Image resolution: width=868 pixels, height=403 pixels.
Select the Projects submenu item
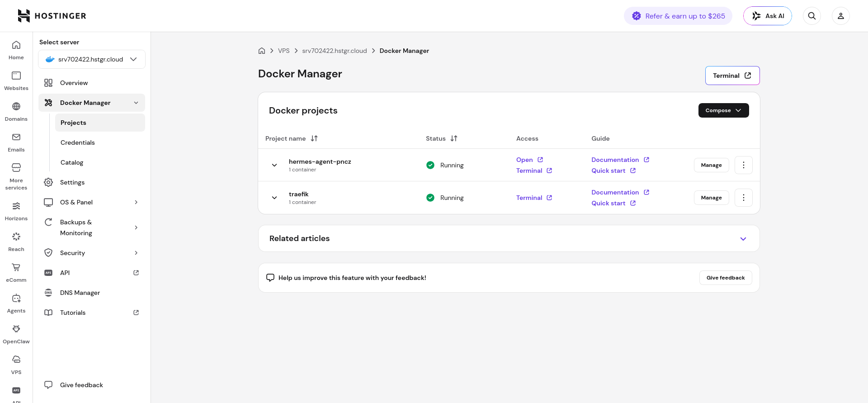click(100, 123)
